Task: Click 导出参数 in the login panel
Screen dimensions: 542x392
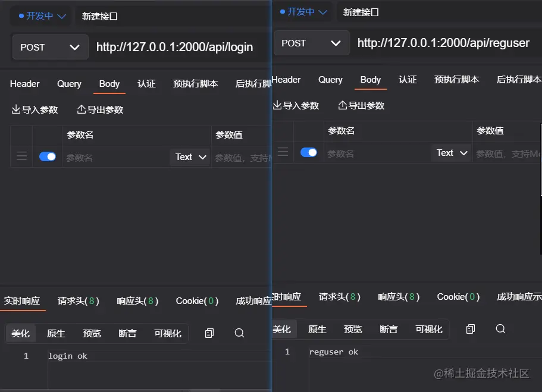Action: [100, 109]
